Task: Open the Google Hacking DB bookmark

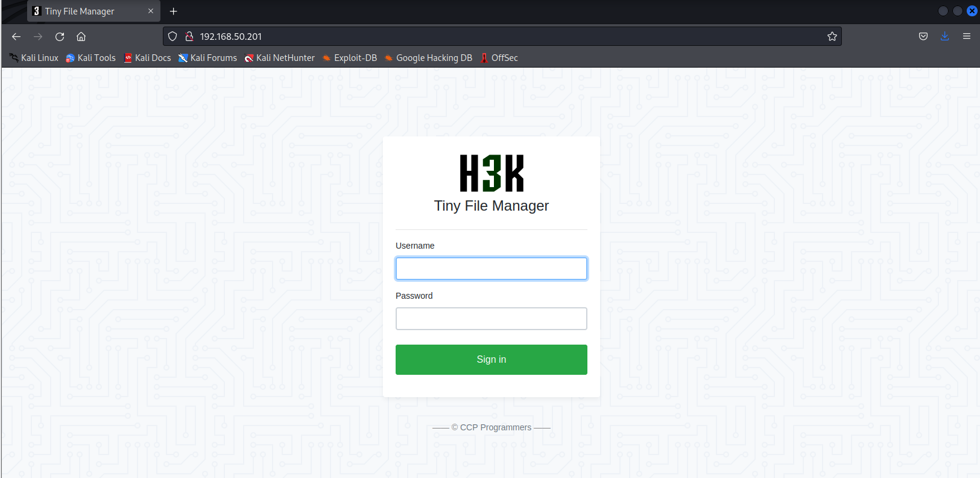Action: [429, 58]
